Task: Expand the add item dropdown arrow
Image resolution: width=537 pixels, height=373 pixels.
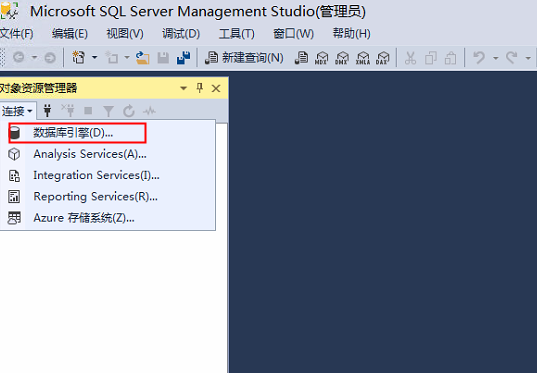Action: click(127, 57)
